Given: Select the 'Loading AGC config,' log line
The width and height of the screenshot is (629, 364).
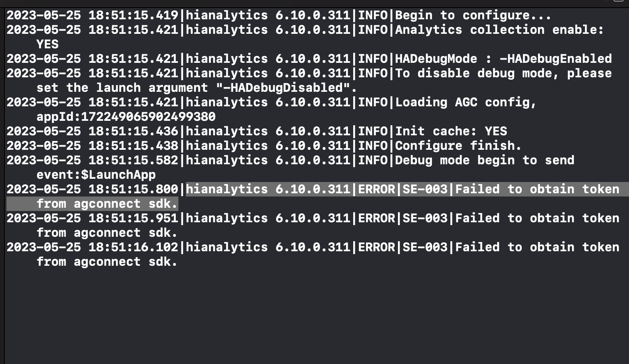Looking at the screenshot, I should pyautogui.click(x=271, y=102).
